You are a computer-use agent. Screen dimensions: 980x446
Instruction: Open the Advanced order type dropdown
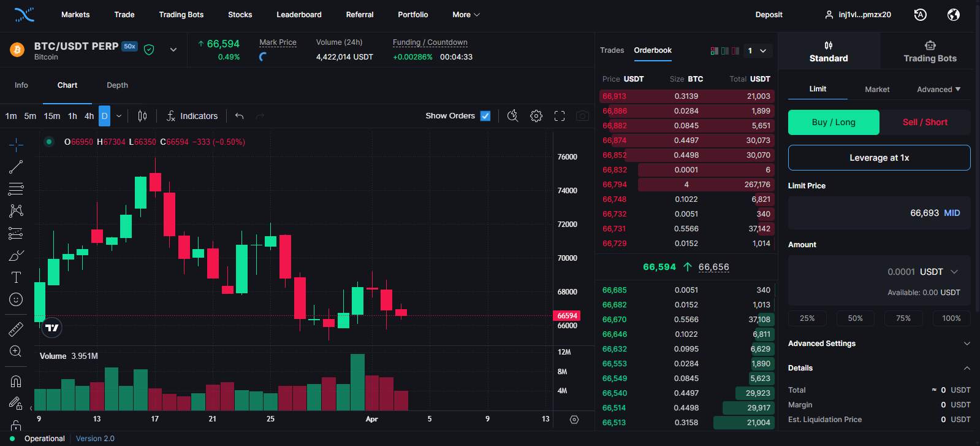click(x=938, y=90)
